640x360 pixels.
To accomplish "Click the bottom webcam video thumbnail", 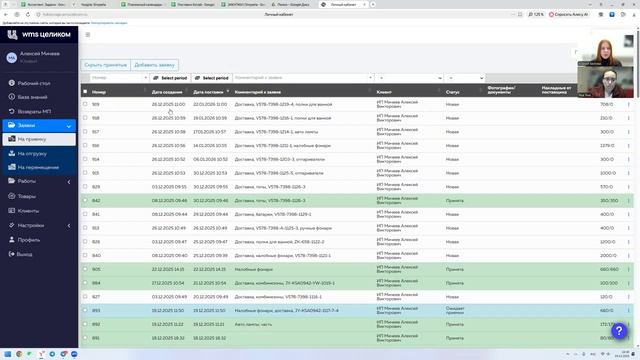I will click(x=605, y=82).
